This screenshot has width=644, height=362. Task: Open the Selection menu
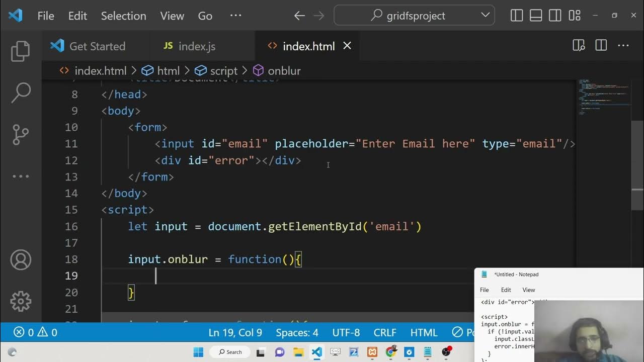point(123,16)
